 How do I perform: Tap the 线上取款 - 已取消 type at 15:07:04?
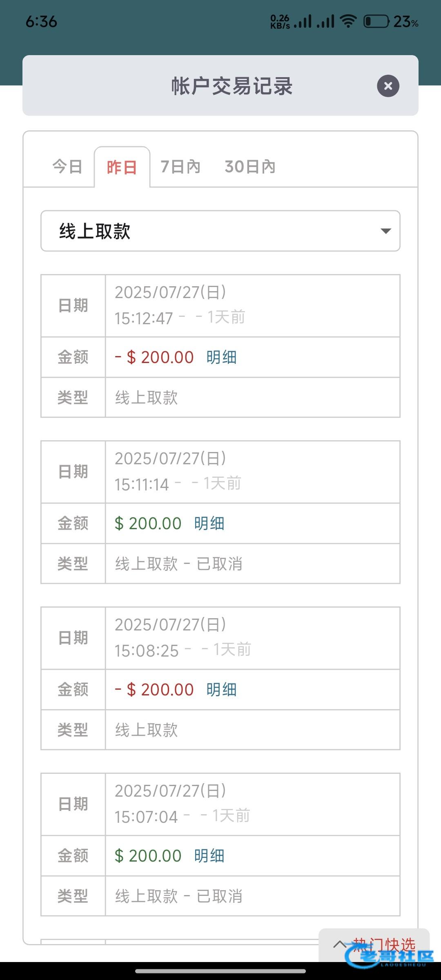179,896
